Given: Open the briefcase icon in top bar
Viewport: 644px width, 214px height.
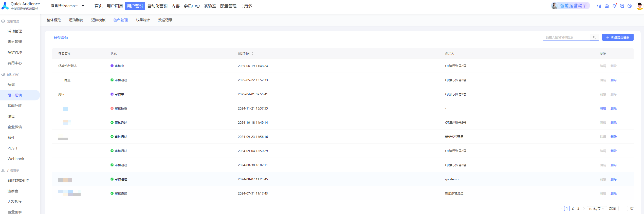Looking at the screenshot, I should pyautogui.click(x=607, y=6).
